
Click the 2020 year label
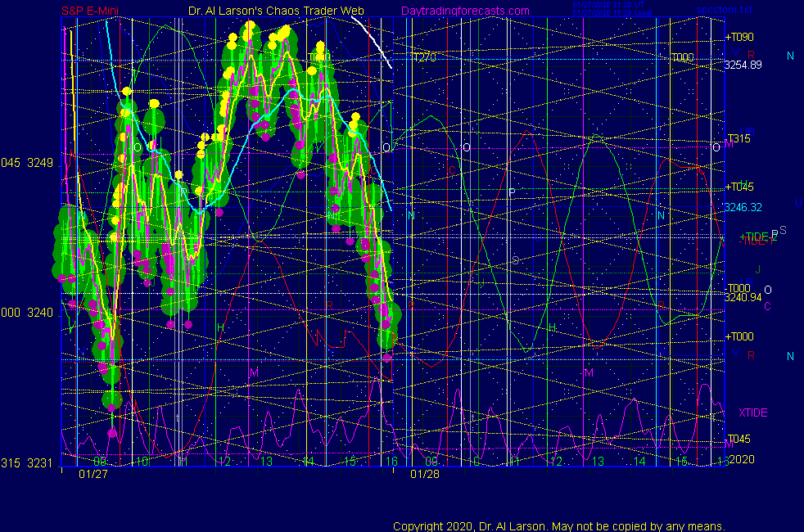click(x=742, y=459)
